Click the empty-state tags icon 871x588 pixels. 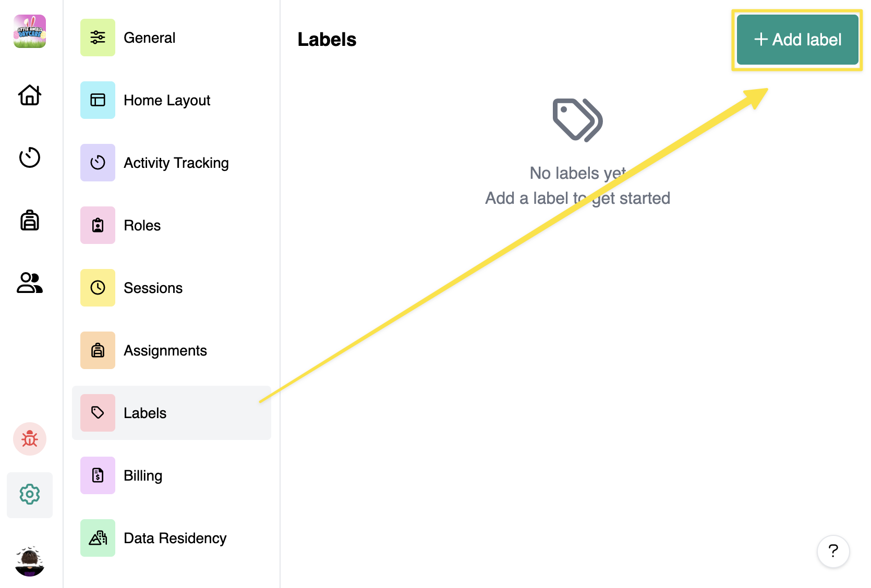pyautogui.click(x=577, y=120)
